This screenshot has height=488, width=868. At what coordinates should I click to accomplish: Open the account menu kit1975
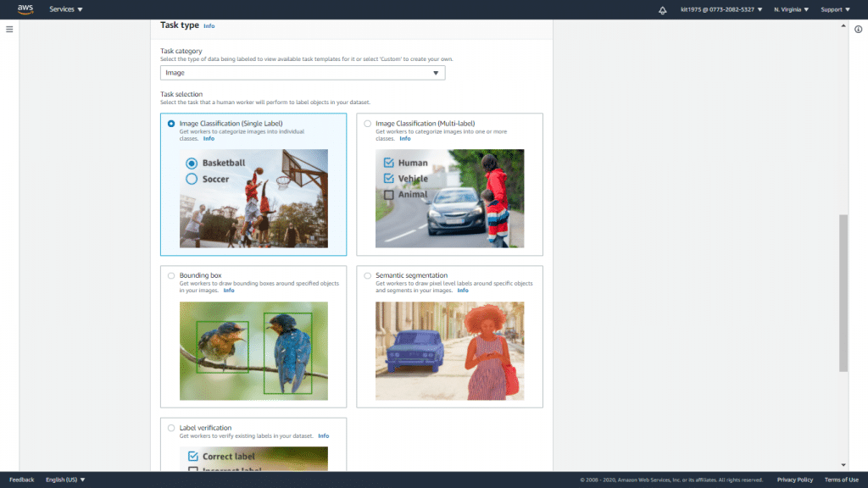click(x=721, y=9)
